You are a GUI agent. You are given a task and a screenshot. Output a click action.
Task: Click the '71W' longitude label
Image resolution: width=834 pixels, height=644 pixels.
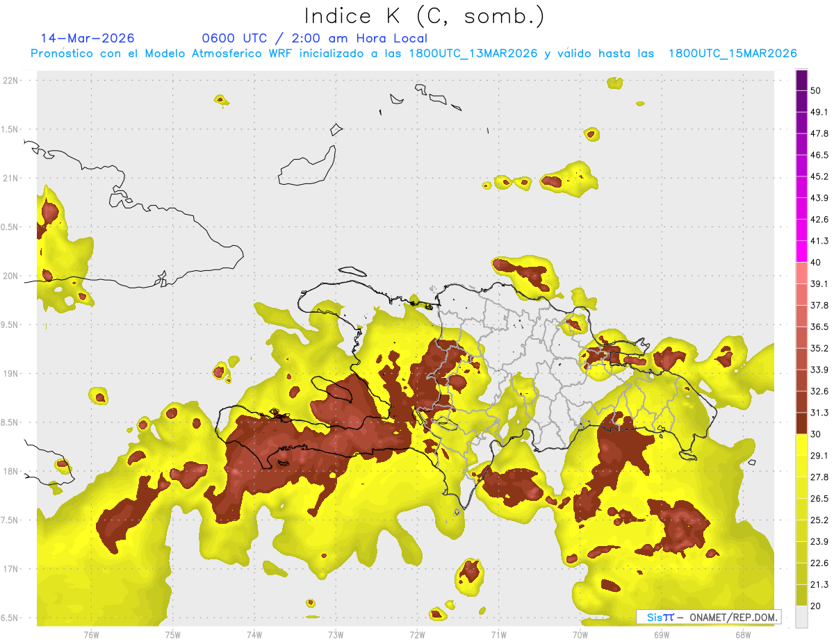pyautogui.click(x=498, y=635)
